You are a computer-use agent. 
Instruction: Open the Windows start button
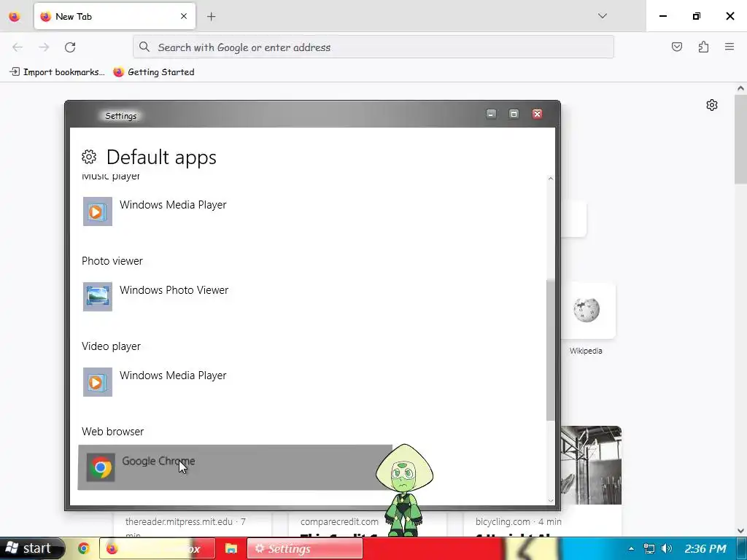pyautogui.click(x=31, y=548)
